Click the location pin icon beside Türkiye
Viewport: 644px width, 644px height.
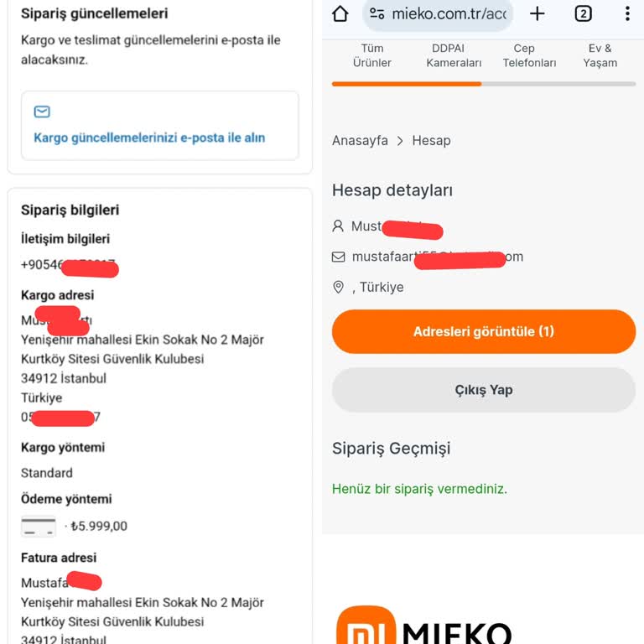[338, 287]
